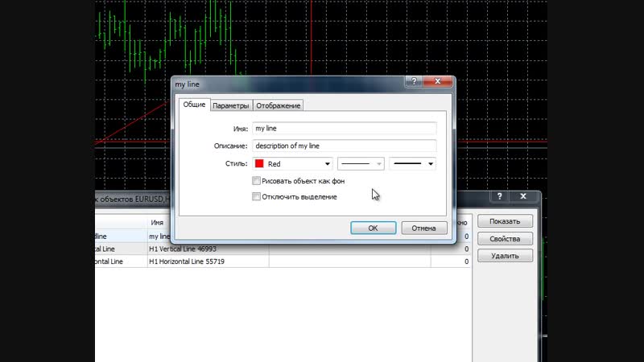Select the Общие tab
644x362 pixels.
click(194, 105)
